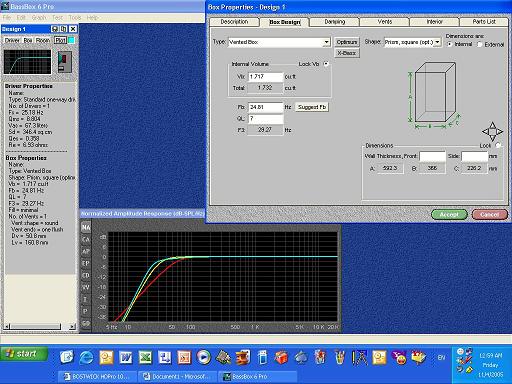
Task: Click the spade card icon in quick launch
Action: pyautogui.click(x=301, y=358)
